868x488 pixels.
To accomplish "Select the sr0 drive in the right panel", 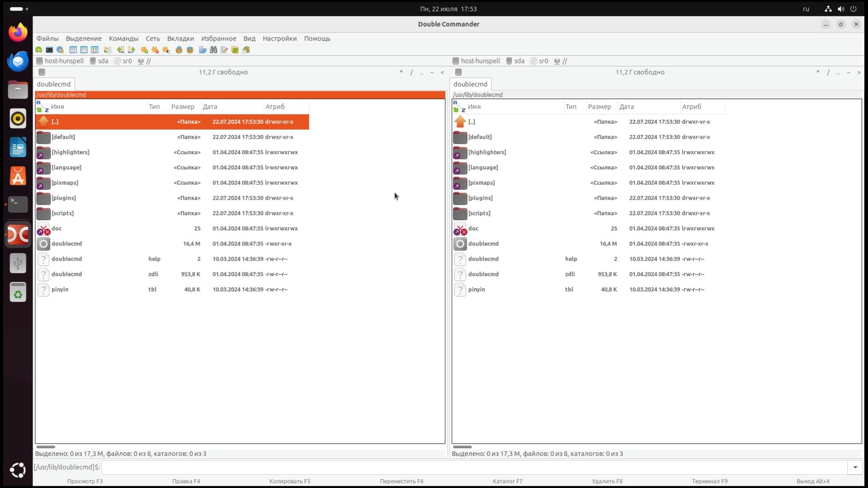I will pos(539,61).
